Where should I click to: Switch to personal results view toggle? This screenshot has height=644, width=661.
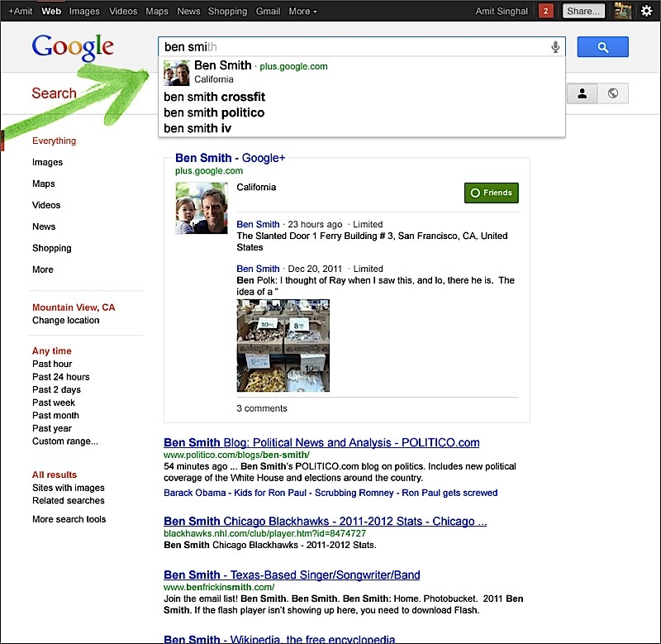point(582,93)
